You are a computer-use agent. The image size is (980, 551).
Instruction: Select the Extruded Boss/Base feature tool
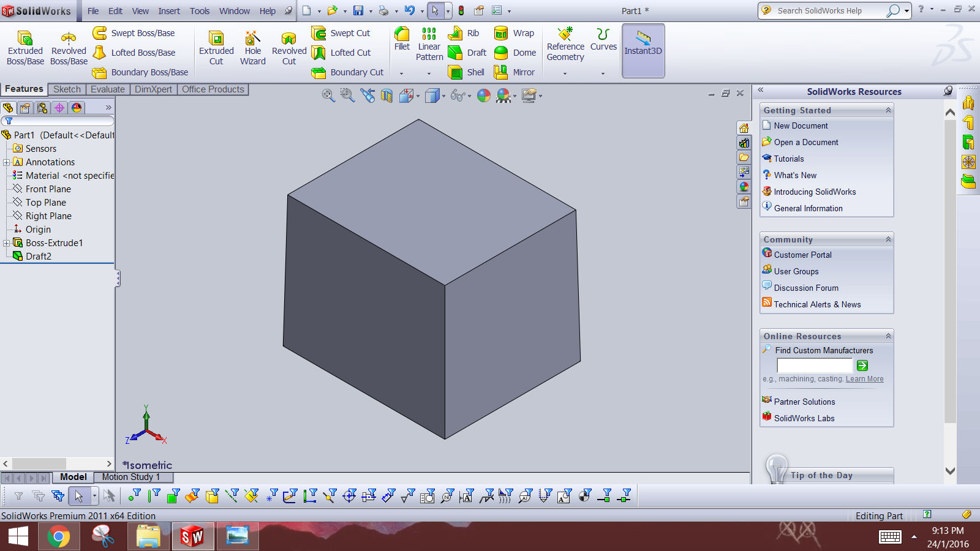click(25, 46)
